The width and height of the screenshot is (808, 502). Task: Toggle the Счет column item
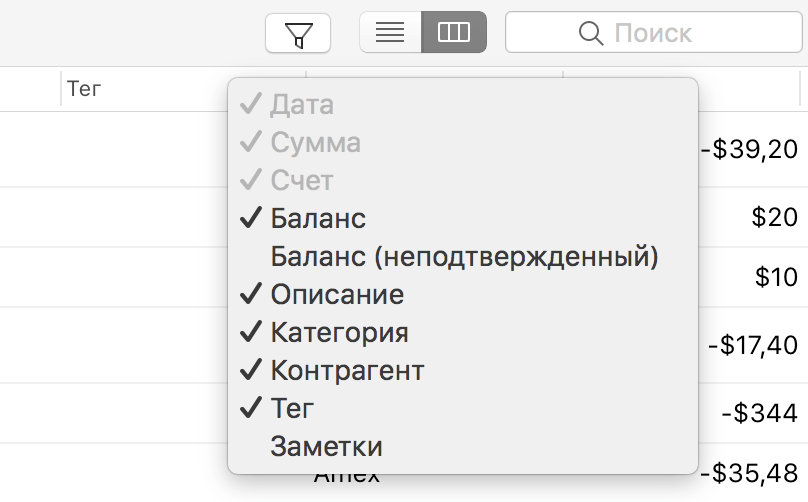(x=463, y=180)
